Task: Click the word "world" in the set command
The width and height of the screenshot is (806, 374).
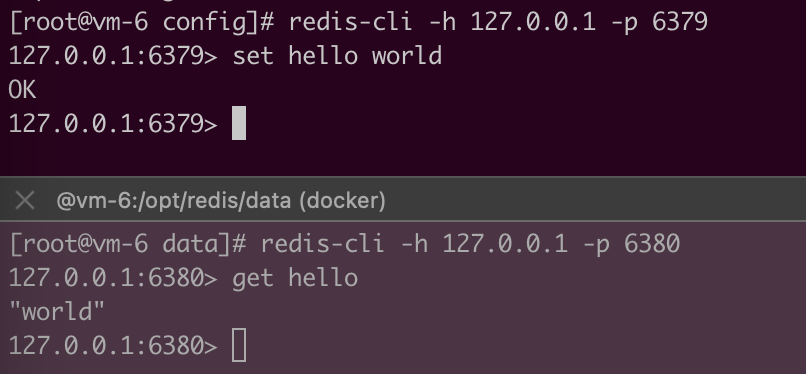Action: (407, 55)
